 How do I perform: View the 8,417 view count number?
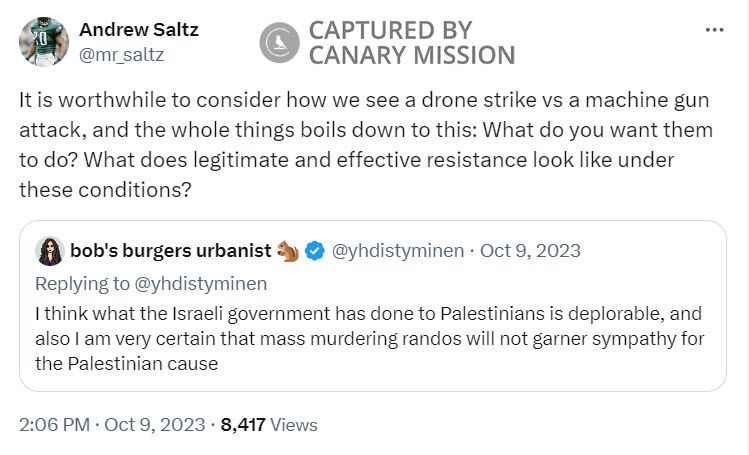pos(243,424)
